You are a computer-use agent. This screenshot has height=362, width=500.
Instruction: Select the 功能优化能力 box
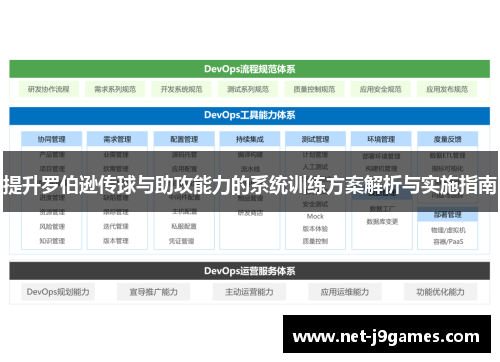(x=440, y=292)
